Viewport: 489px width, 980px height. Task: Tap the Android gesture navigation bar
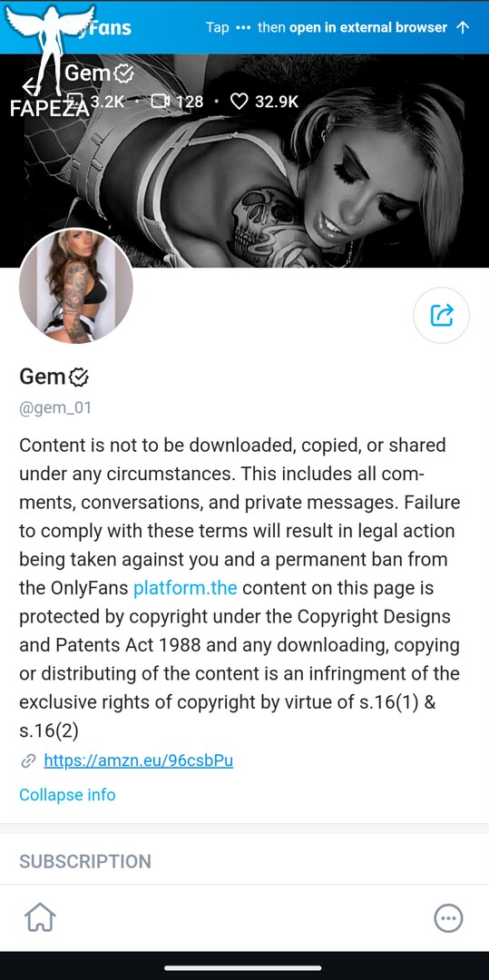(243, 968)
